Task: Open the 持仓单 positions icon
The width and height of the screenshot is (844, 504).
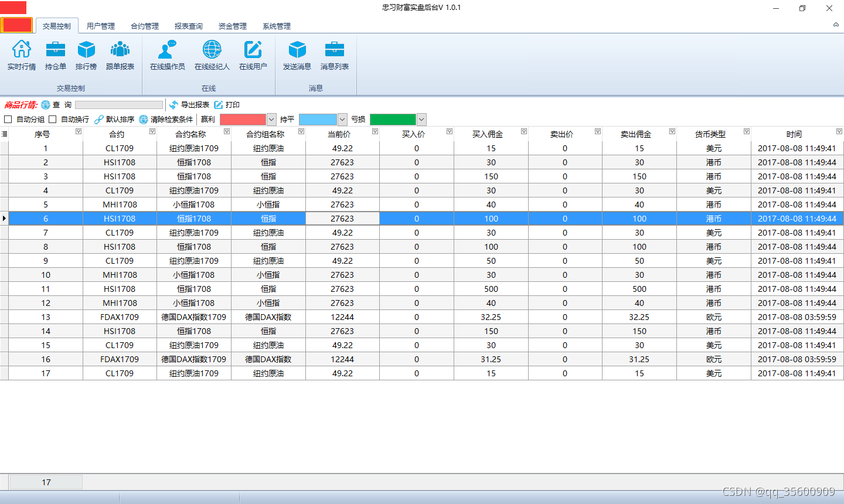Action: (56, 49)
